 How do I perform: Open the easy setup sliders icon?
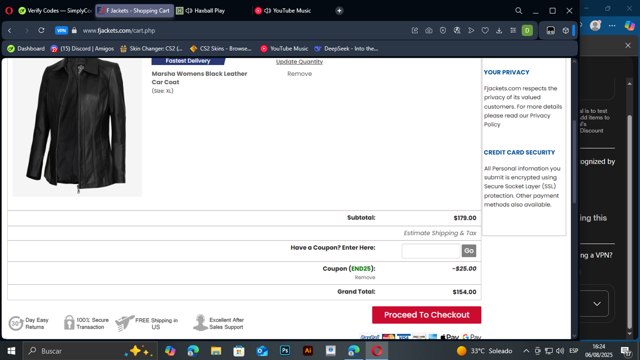[x=513, y=31]
